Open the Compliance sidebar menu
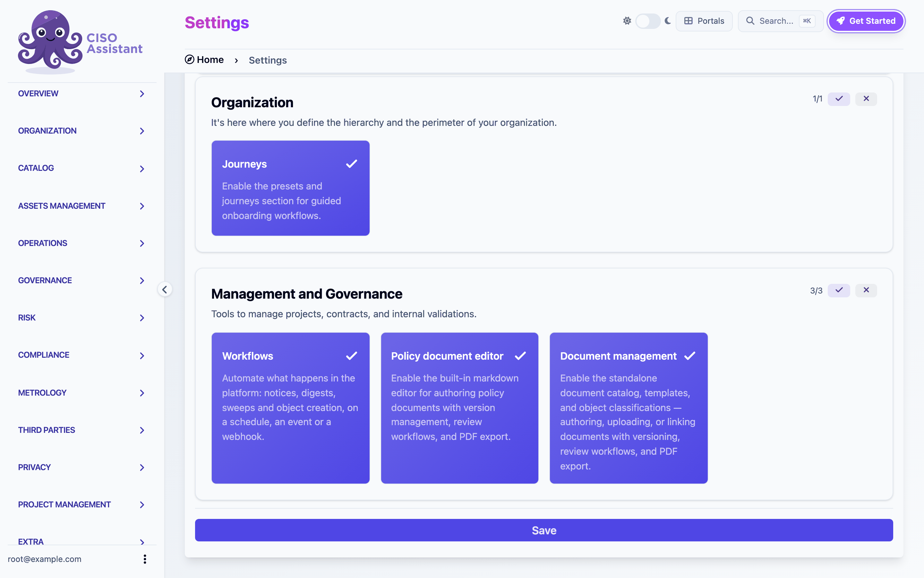This screenshot has width=924, height=578. (x=82, y=355)
